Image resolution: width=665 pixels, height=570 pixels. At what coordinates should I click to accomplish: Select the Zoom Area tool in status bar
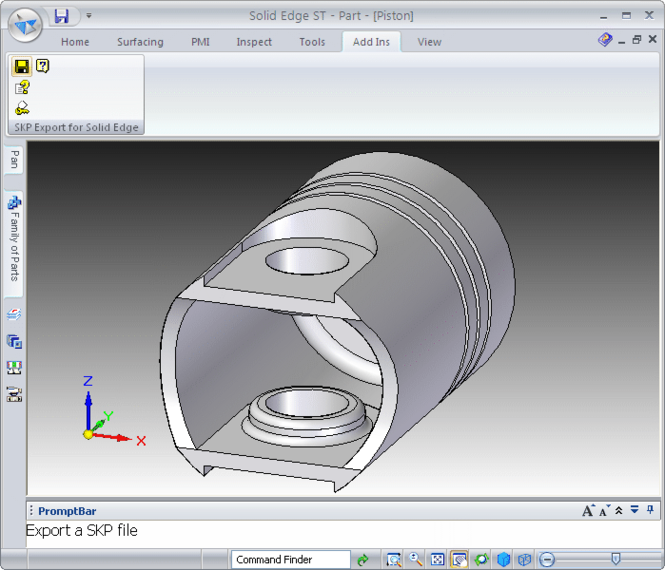point(394,560)
